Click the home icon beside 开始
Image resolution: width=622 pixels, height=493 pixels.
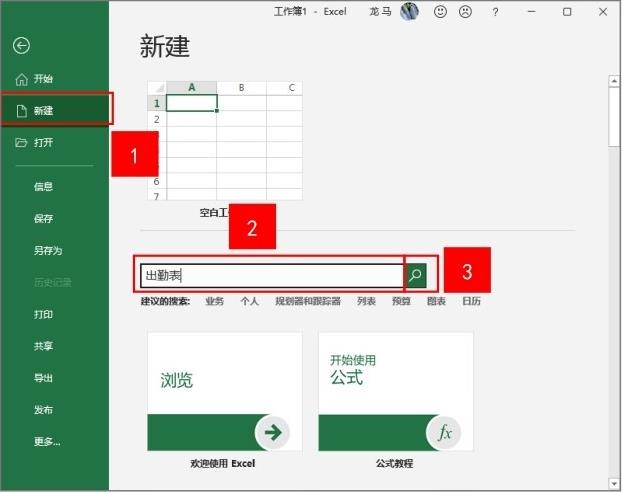point(21,79)
